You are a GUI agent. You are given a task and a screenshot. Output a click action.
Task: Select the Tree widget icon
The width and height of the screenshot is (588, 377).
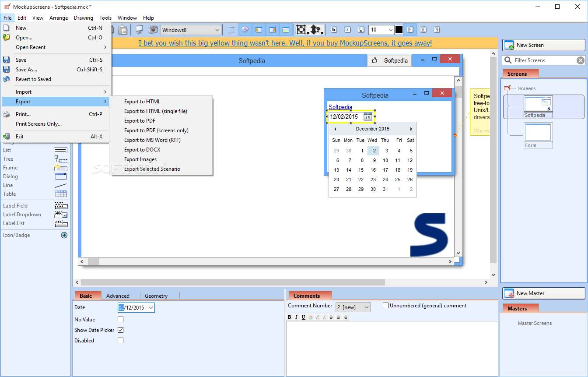(x=60, y=159)
